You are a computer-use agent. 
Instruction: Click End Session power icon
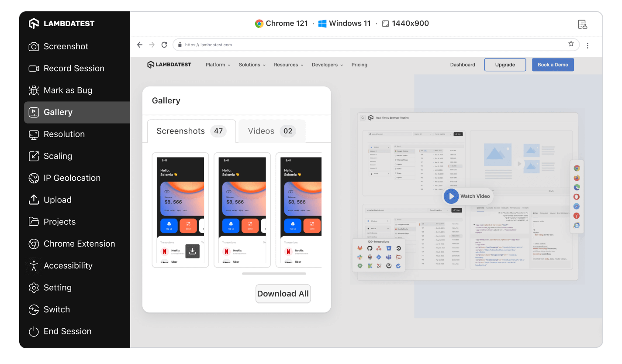[34, 332]
